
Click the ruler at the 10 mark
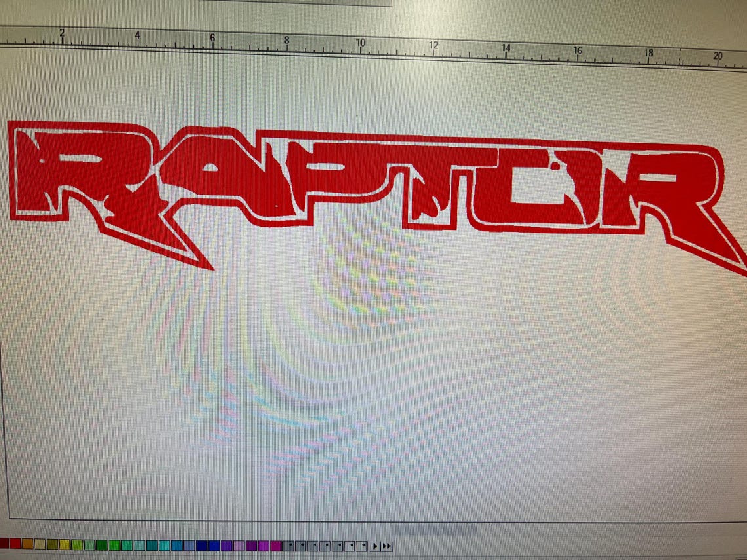pyautogui.click(x=360, y=43)
